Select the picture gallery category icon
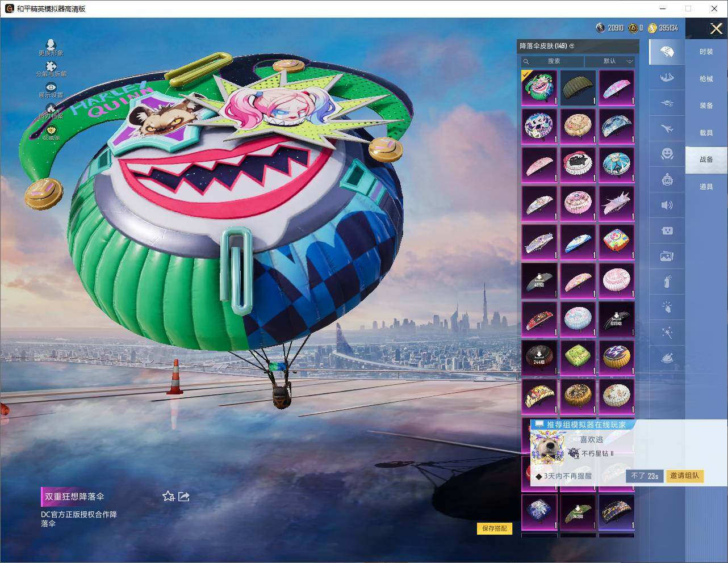Viewport: 728px width, 563px height. pyautogui.click(x=667, y=256)
